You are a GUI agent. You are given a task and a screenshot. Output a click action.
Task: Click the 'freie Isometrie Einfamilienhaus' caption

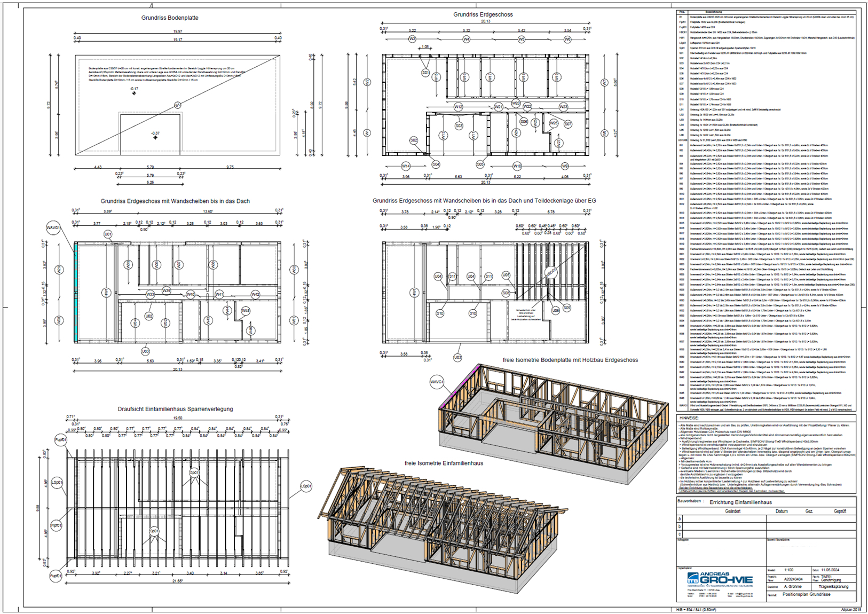(444, 463)
